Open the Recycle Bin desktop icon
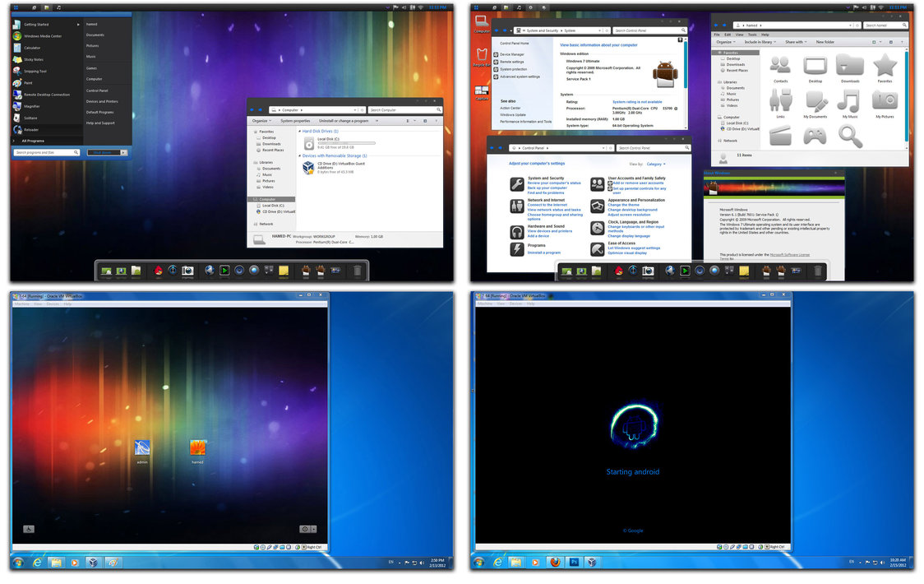Image resolution: width=924 pixels, height=584 pixels. coord(482,58)
